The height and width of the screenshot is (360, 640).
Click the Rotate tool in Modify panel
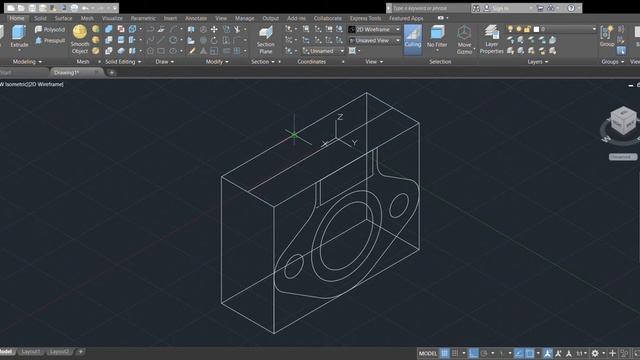click(214, 40)
